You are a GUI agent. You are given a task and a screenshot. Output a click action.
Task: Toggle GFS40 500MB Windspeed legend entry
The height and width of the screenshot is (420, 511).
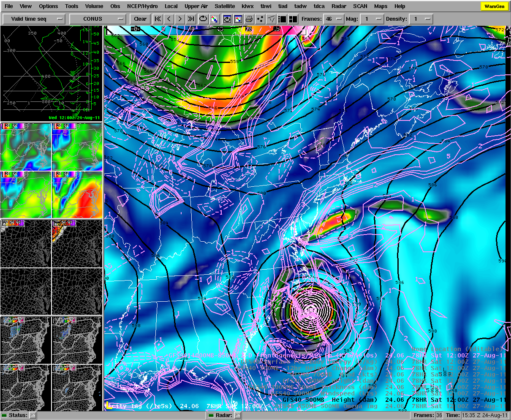[x=389, y=393]
